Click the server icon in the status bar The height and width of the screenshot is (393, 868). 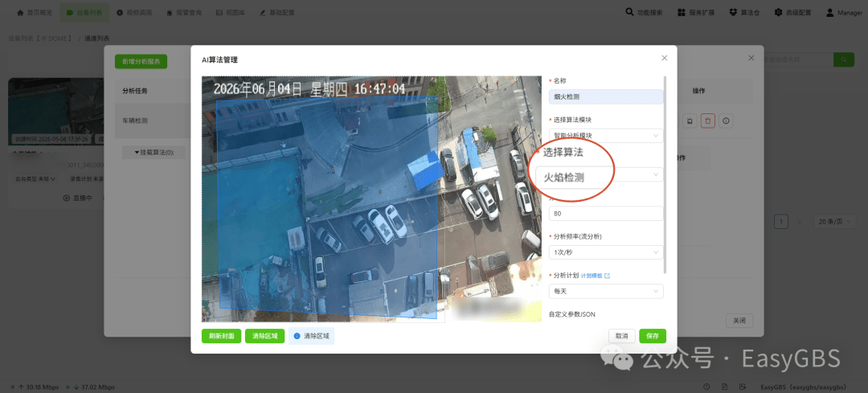[x=742, y=387]
